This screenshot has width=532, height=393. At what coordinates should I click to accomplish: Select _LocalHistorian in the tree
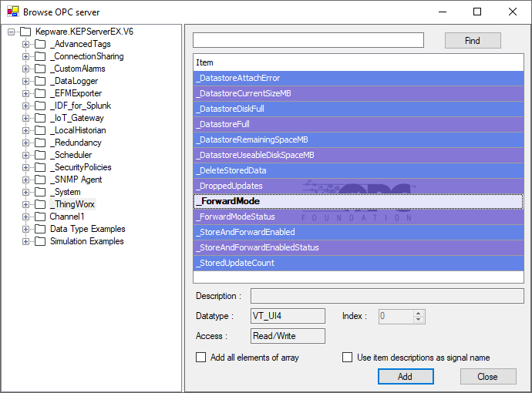(x=78, y=130)
